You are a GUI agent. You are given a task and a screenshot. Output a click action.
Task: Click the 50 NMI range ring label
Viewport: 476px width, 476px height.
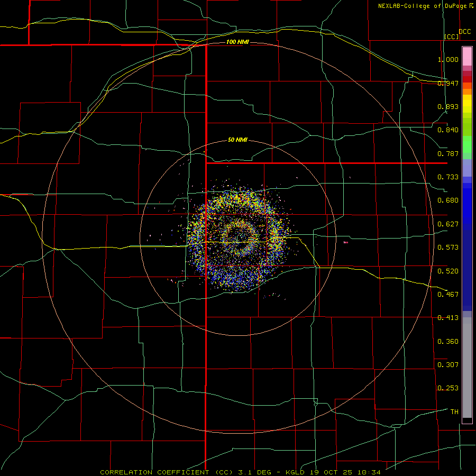pyautogui.click(x=237, y=140)
